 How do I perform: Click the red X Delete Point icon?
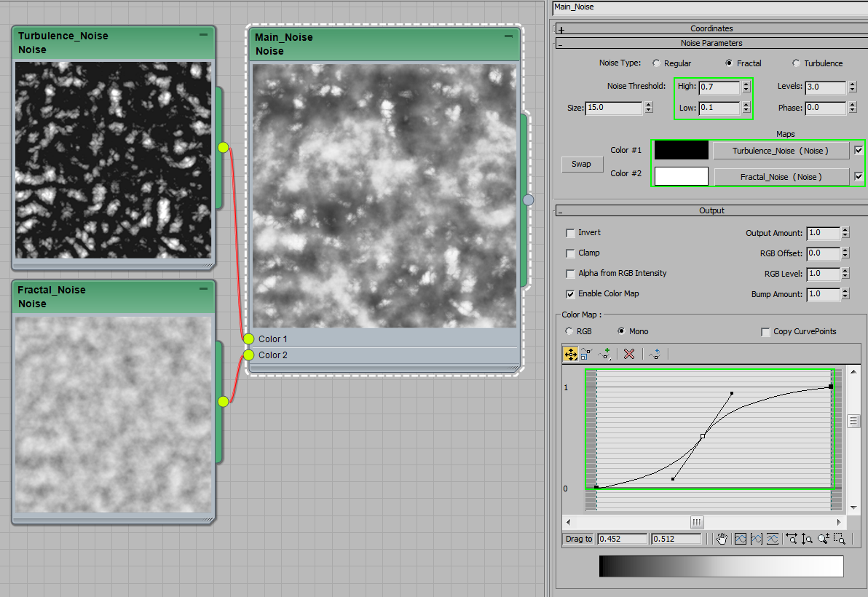(629, 354)
